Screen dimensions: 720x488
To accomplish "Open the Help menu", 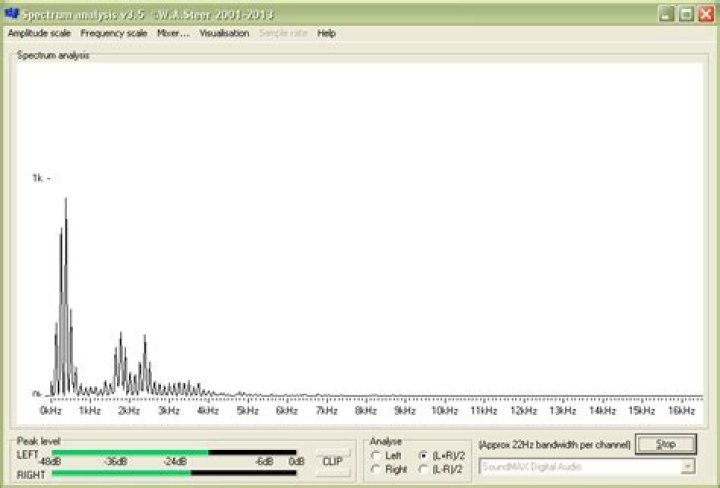I will [x=326, y=33].
